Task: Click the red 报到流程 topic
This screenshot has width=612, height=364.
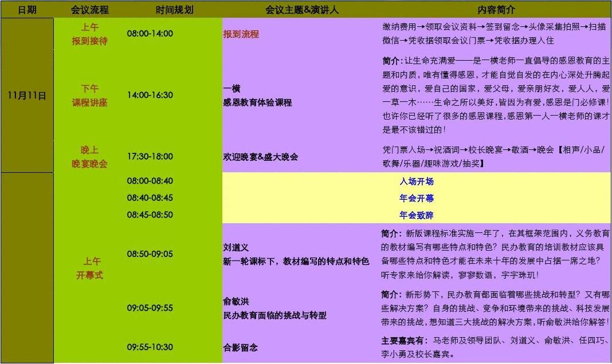Action: 241,34
